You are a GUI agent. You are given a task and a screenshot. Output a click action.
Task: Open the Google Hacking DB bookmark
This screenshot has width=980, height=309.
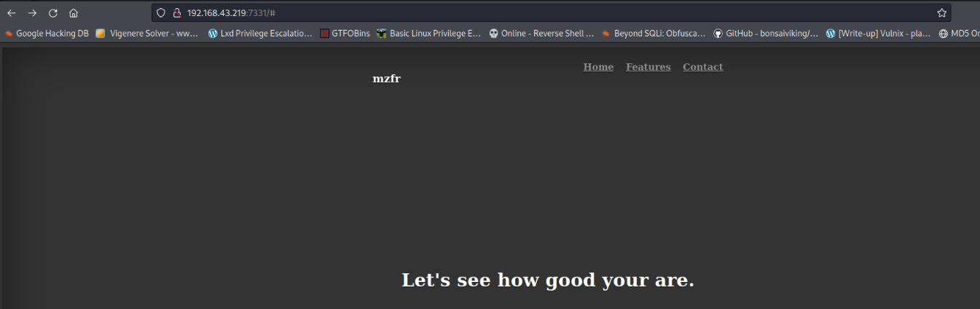47,33
